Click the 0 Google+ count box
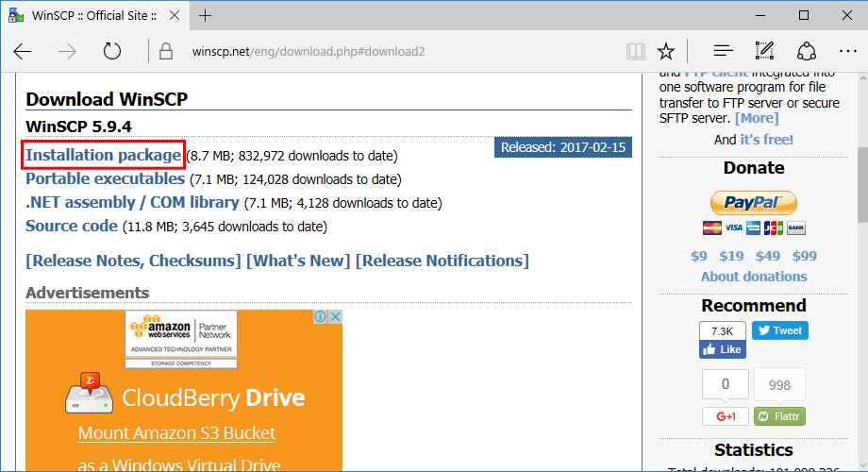This screenshot has height=472, width=868. pyautogui.click(x=726, y=384)
